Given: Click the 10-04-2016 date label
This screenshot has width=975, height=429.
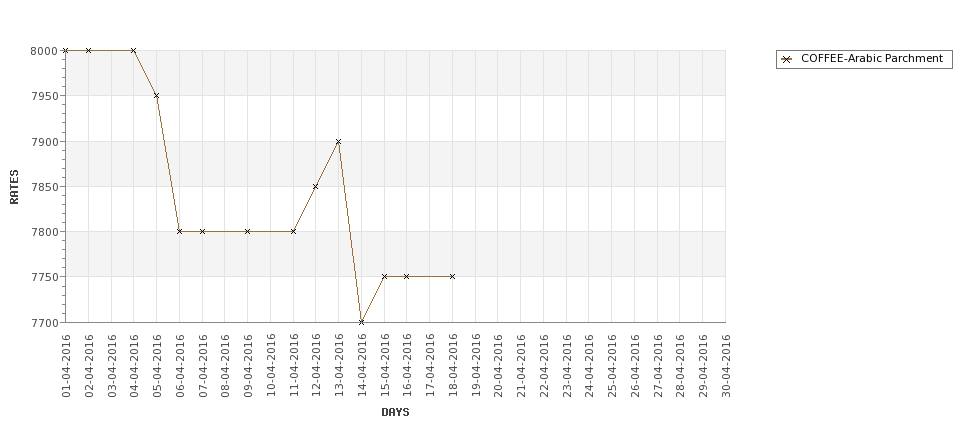Looking at the screenshot, I should 271,366.
